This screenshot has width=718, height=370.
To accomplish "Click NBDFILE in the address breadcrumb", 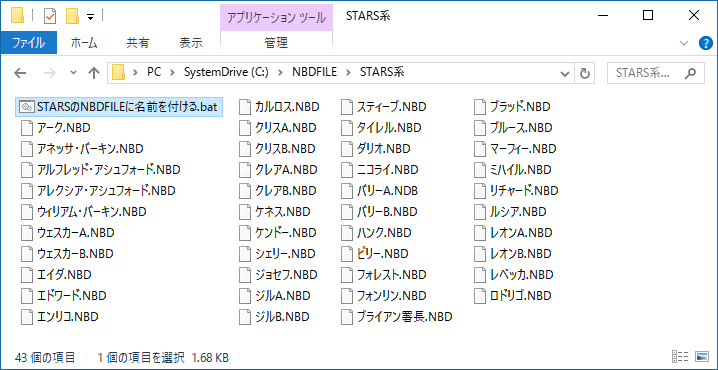I will click(x=314, y=72).
